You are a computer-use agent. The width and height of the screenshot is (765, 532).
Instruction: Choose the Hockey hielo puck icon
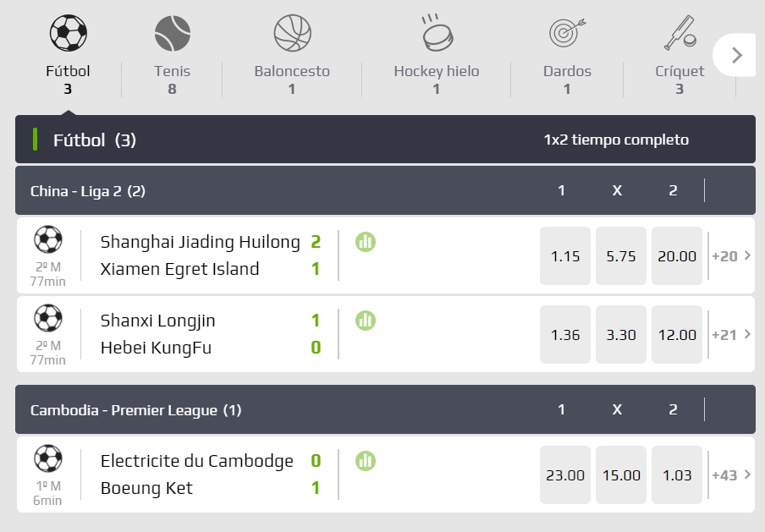tap(438, 33)
